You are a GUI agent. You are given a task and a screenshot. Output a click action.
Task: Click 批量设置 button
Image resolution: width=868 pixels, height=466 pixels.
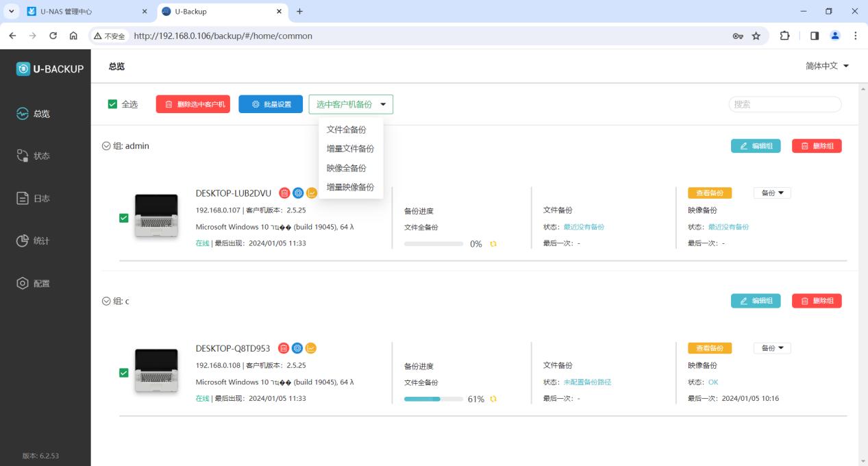click(x=271, y=104)
